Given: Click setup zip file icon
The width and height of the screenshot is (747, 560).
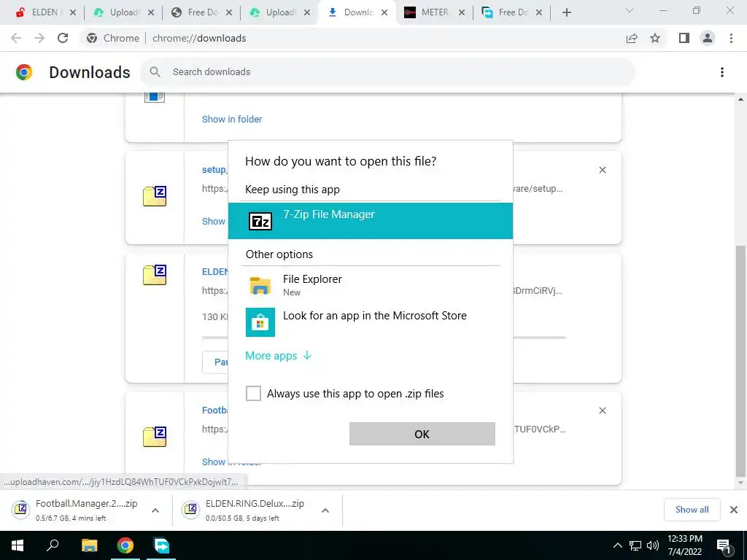Looking at the screenshot, I should [155, 196].
